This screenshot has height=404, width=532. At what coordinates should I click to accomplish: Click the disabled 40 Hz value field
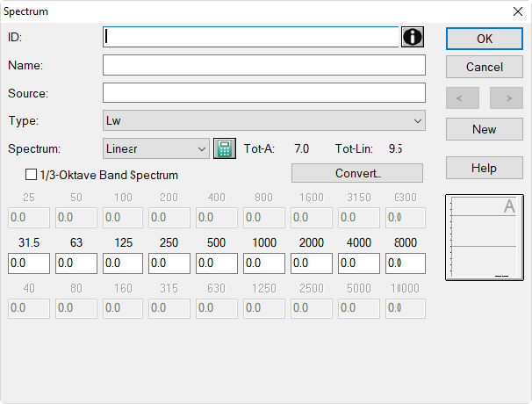[x=29, y=308]
